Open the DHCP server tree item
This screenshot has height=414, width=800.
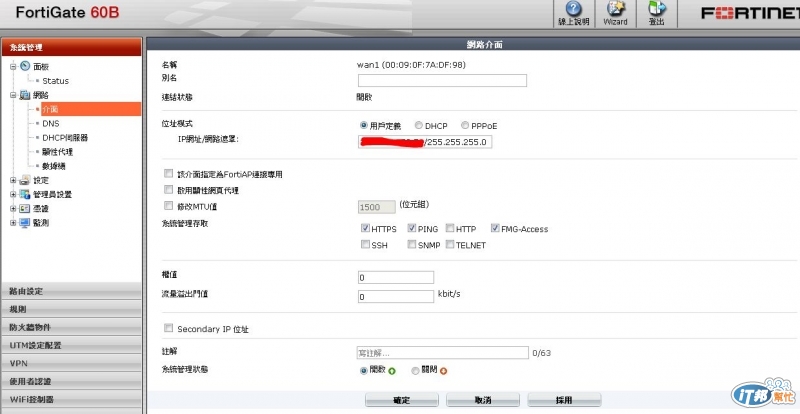65,138
